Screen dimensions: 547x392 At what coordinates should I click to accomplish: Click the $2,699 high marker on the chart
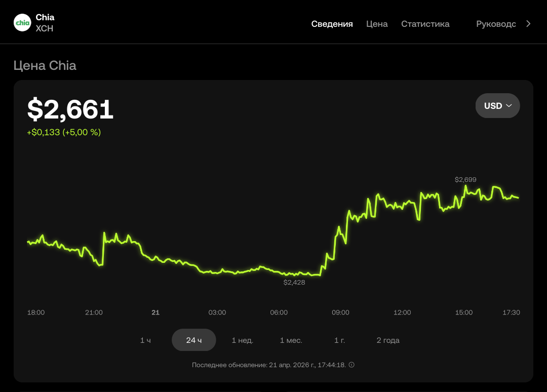465,180
